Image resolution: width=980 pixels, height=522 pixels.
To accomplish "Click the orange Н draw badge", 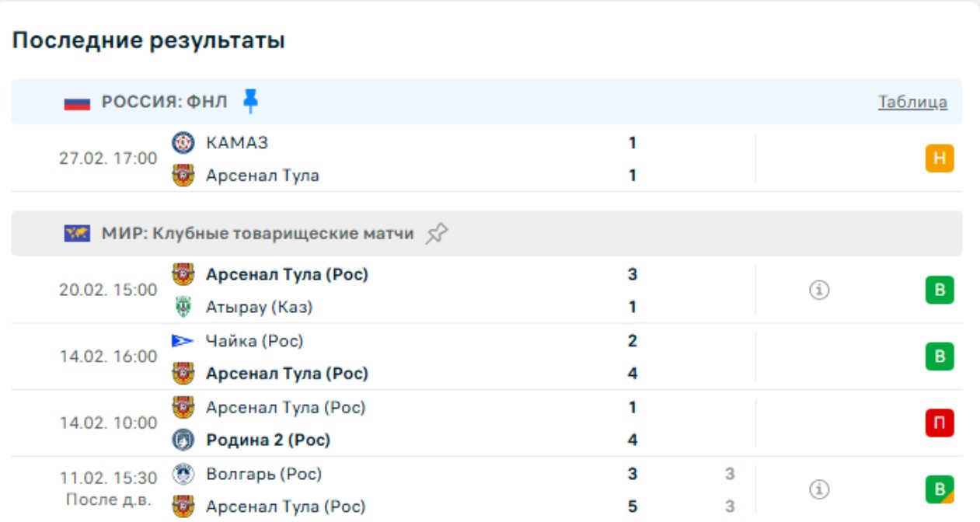I will (x=939, y=158).
